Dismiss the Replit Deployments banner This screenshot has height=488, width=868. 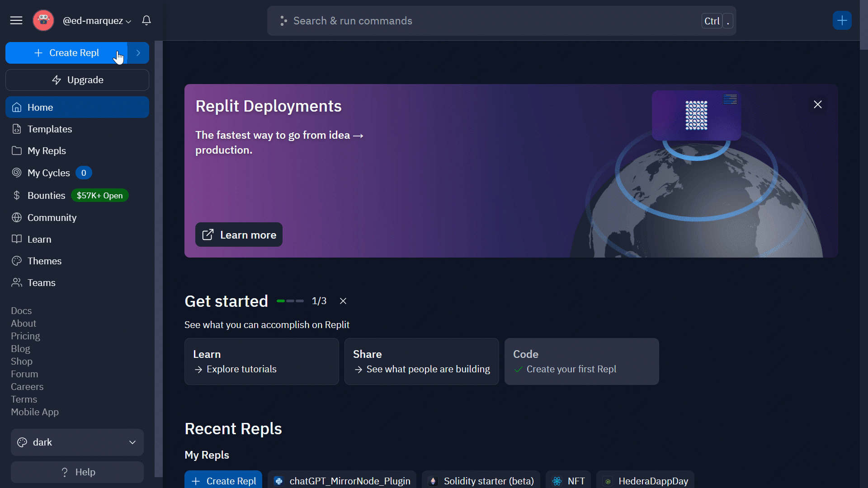pos(817,104)
